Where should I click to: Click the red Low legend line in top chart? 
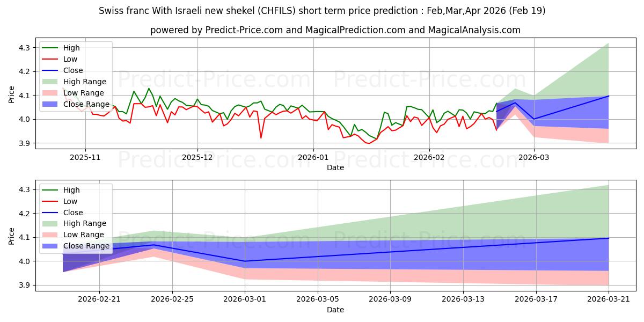coord(52,60)
